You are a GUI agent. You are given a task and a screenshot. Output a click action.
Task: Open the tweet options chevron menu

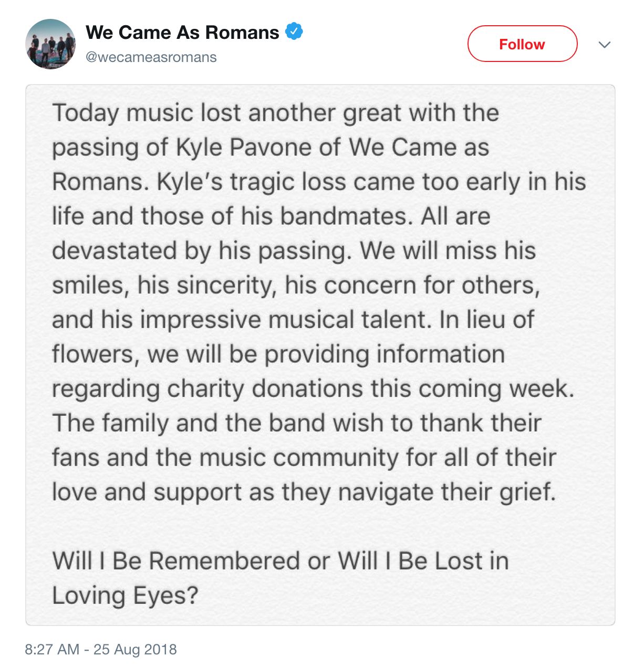[605, 45]
